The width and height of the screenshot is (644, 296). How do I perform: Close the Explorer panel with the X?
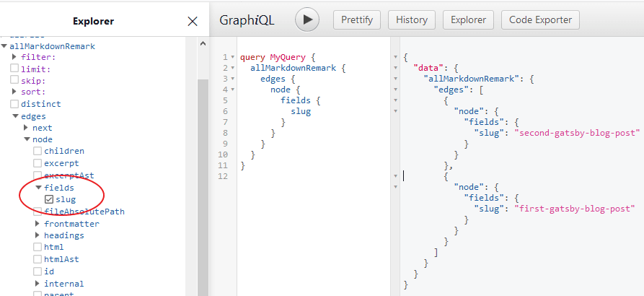[x=193, y=21]
